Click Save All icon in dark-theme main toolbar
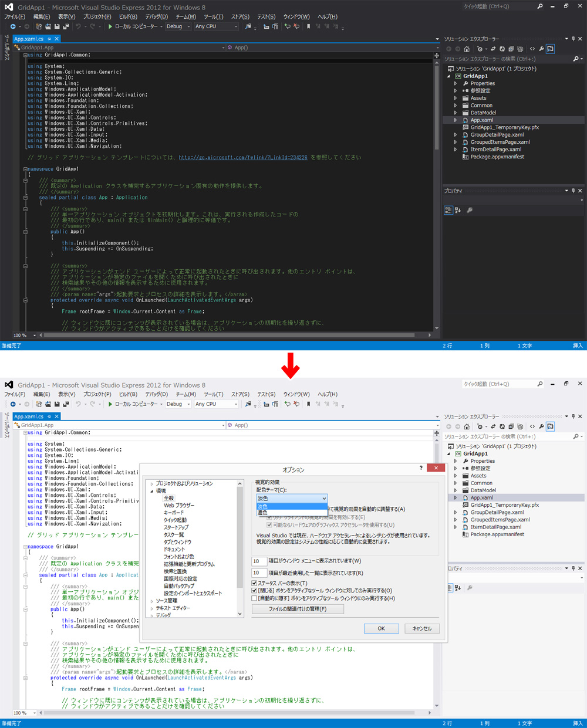This screenshot has width=587, height=728. 66,26
